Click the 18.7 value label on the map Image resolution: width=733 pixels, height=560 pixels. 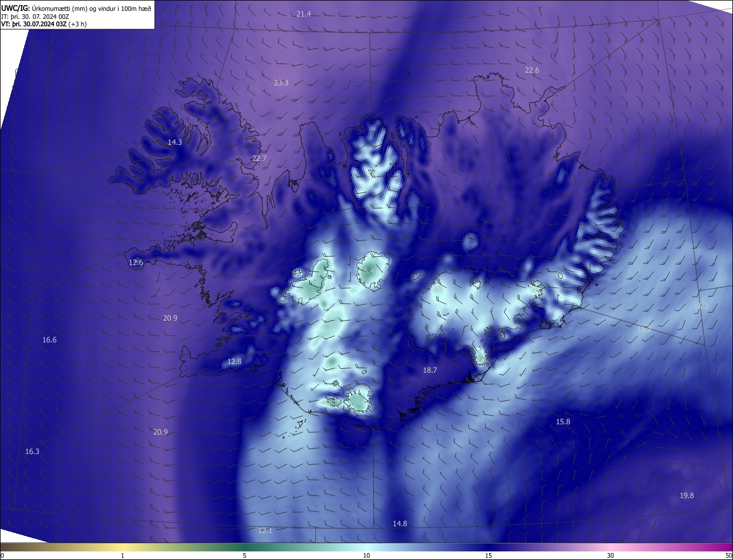pos(430,370)
